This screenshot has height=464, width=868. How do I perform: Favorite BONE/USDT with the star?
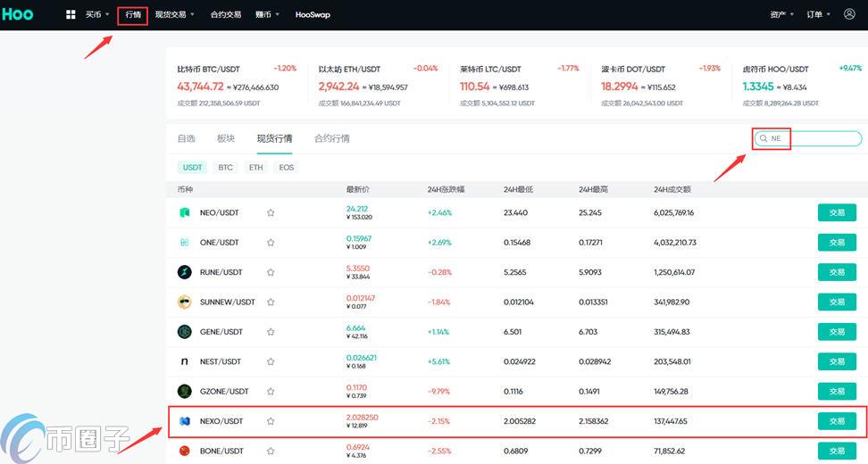point(271,451)
